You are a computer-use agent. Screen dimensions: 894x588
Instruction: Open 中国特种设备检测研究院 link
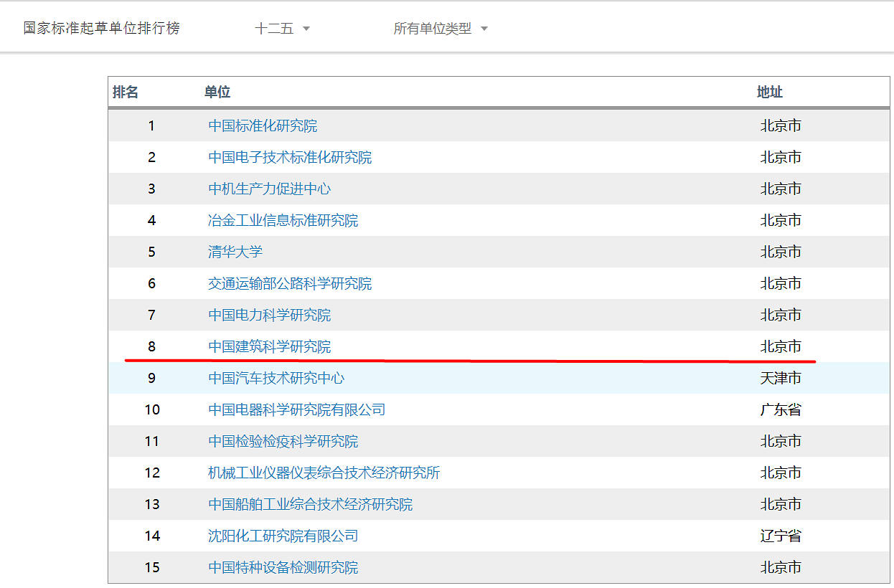[283, 567]
